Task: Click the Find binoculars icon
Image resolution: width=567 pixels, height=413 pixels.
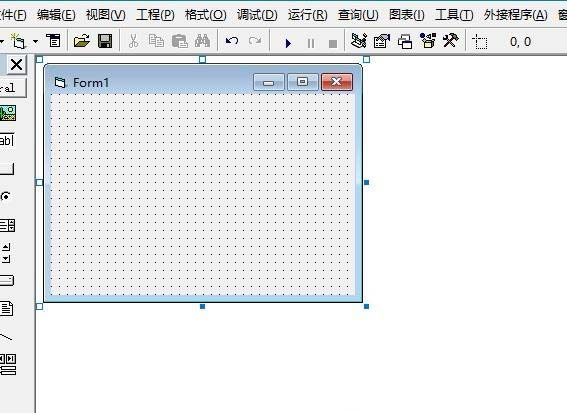Action: [x=202, y=41]
